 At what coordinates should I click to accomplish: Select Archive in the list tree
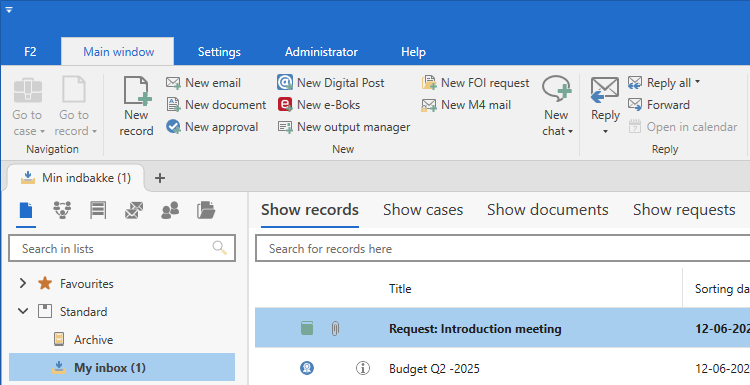click(93, 340)
